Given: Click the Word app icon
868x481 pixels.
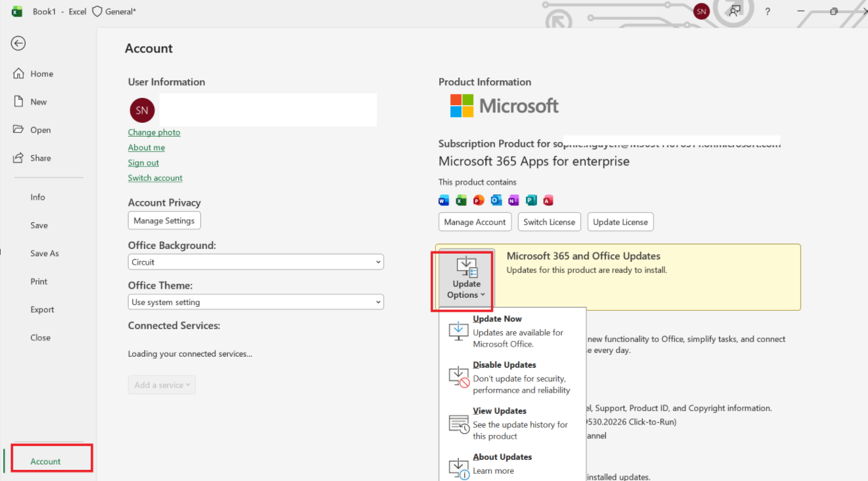Looking at the screenshot, I should coord(444,200).
